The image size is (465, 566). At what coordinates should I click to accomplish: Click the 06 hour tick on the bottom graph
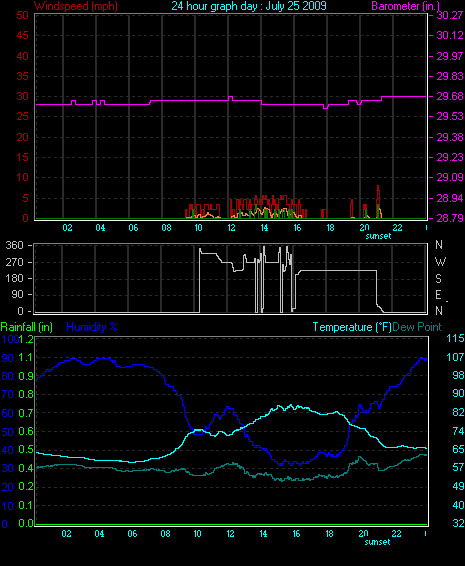point(132,534)
